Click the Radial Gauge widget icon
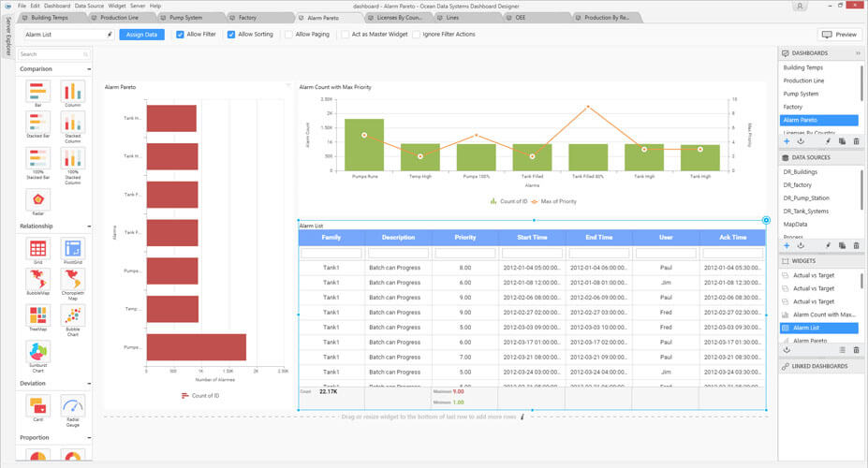This screenshot has height=468, width=868. [72, 406]
